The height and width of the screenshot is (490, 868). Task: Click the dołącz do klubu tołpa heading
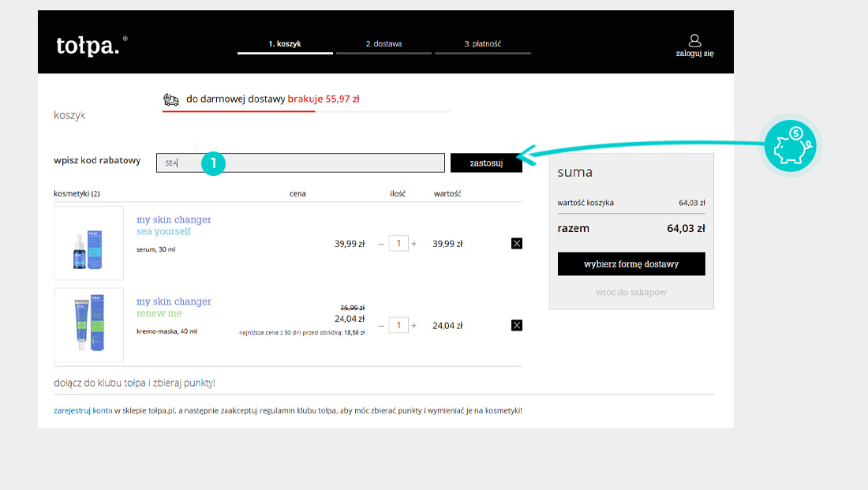[134, 383]
